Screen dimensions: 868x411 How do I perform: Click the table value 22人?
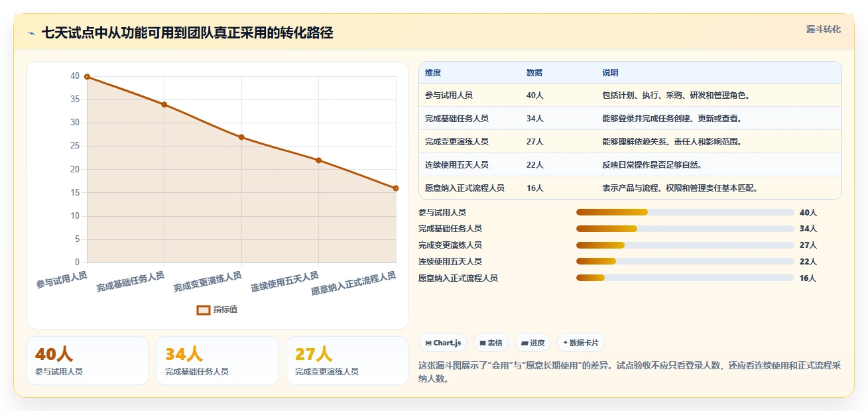[535, 165]
